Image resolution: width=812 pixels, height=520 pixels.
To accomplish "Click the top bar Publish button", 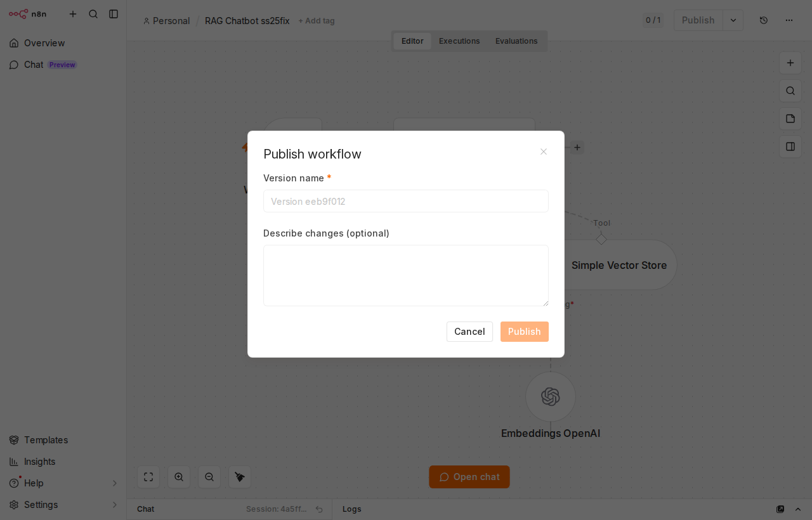I will (x=698, y=20).
